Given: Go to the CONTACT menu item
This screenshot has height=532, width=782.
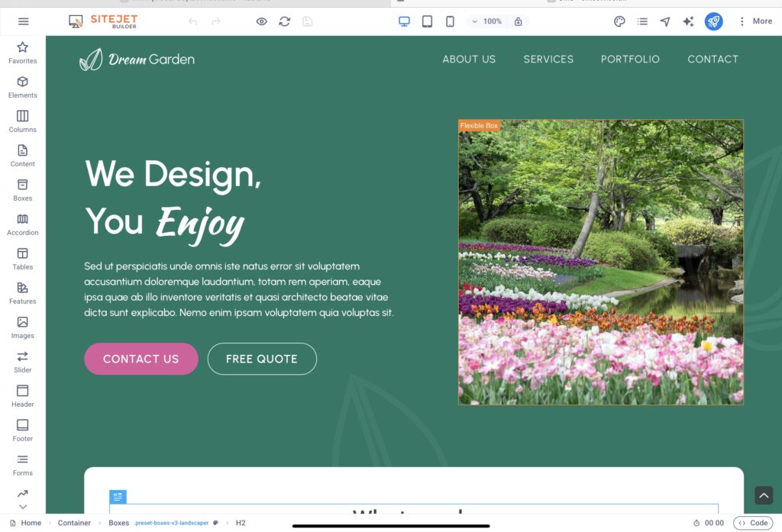Looking at the screenshot, I should (713, 60).
